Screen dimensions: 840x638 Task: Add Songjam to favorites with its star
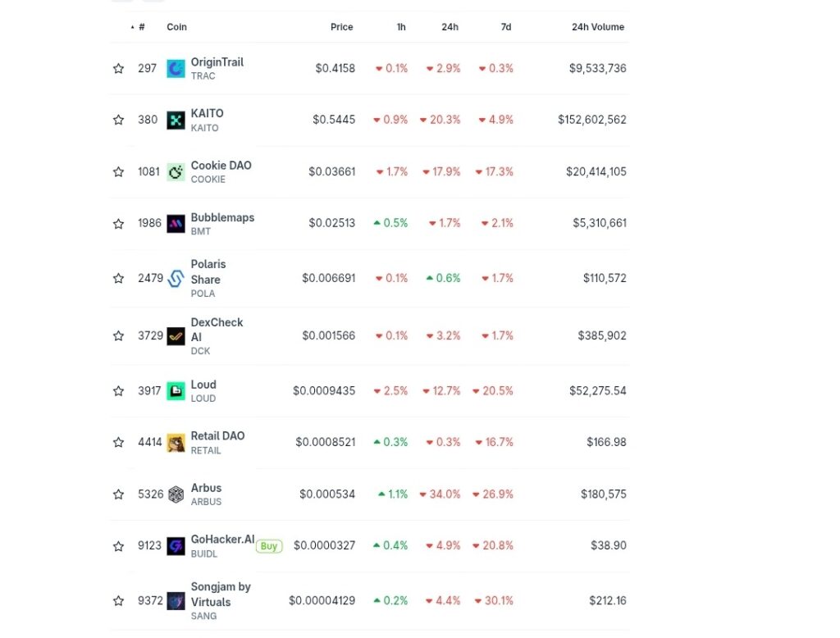[x=118, y=600]
